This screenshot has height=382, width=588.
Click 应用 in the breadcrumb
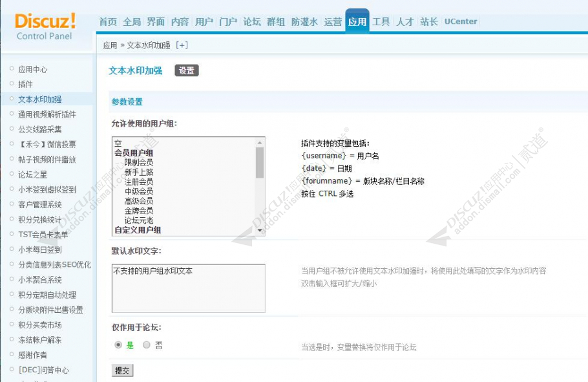point(110,45)
